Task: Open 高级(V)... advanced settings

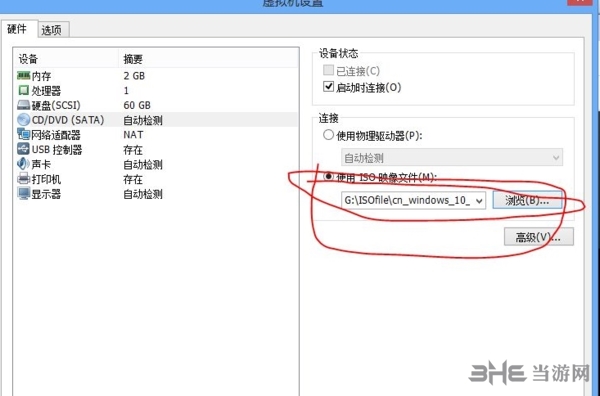Action: pos(538,237)
